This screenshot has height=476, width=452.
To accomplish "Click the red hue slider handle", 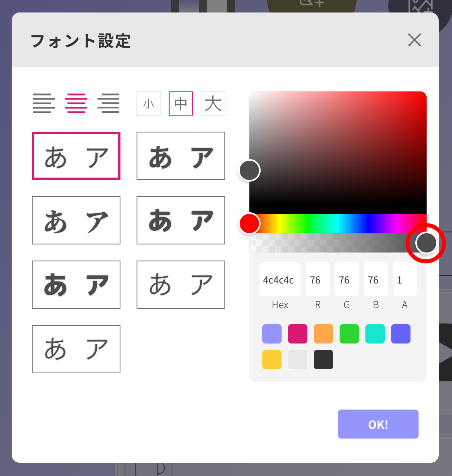I will click(249, 224).
